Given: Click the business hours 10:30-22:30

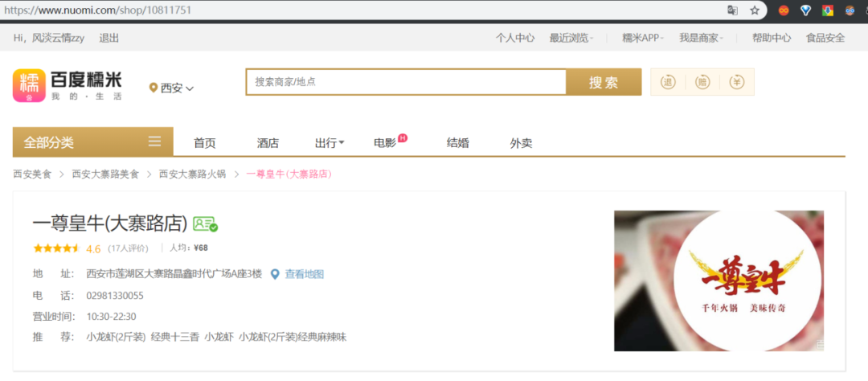Looking at the screenshot, I should [x=111, y=317].
